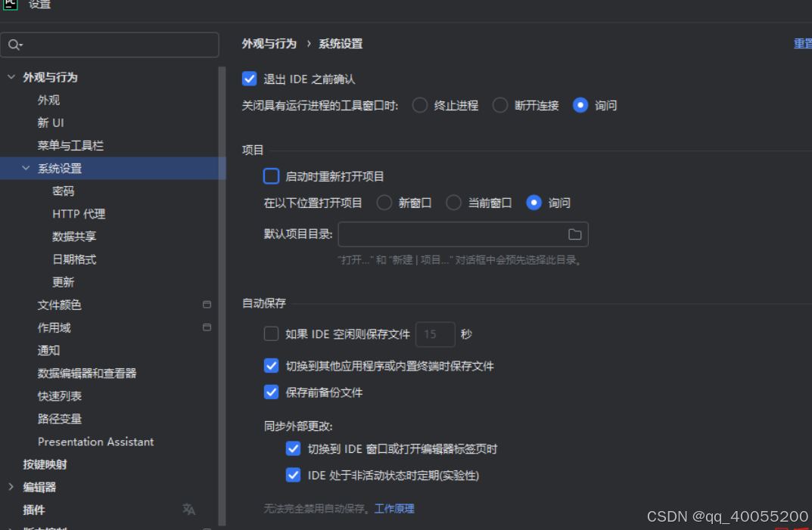Viewport: 812px width, 530px height.
Task: Collapse the 外观与行为 tree node
Action: coord(11,77)
